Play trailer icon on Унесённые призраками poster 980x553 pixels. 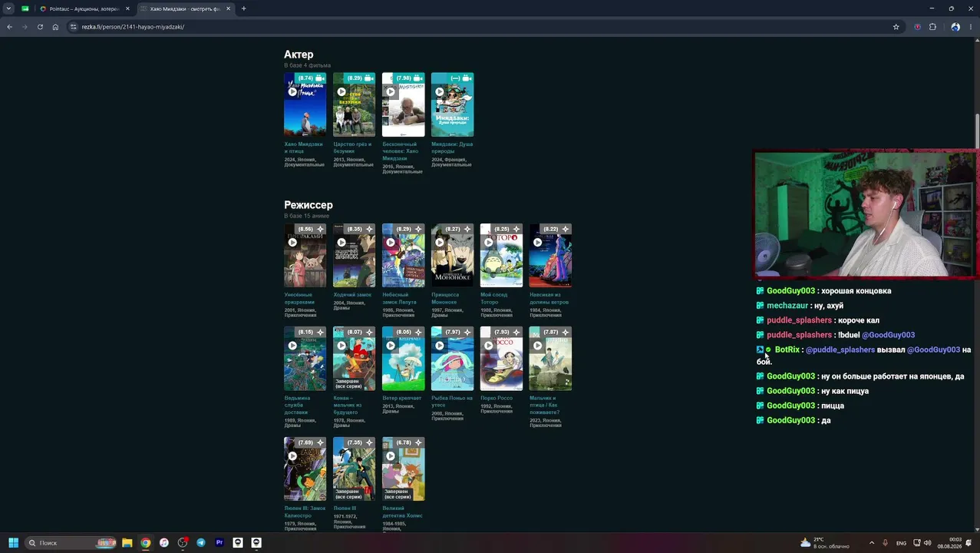(x=292, y=243)
